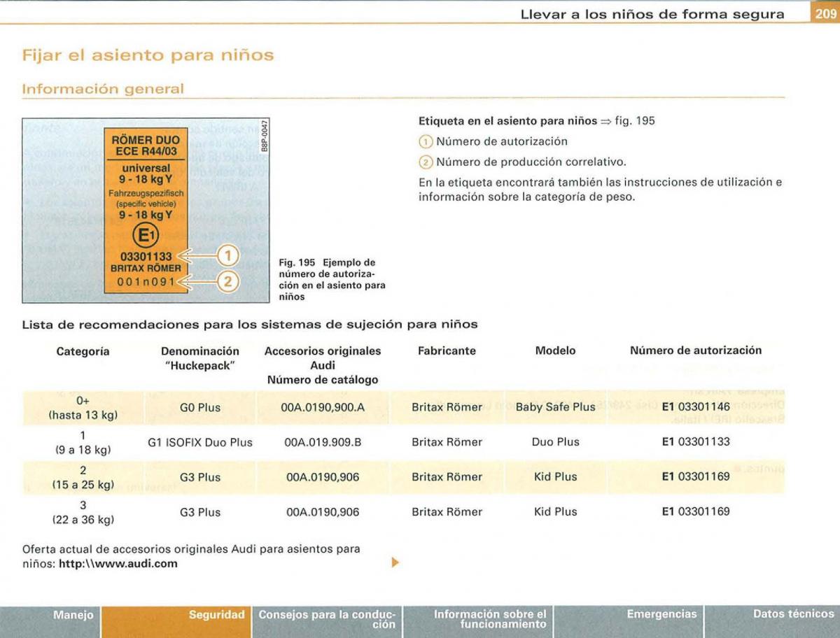Open the Emergencias tab
This screenshot has width=840, height=638.
pyautogui.click(x=629, y=621)
